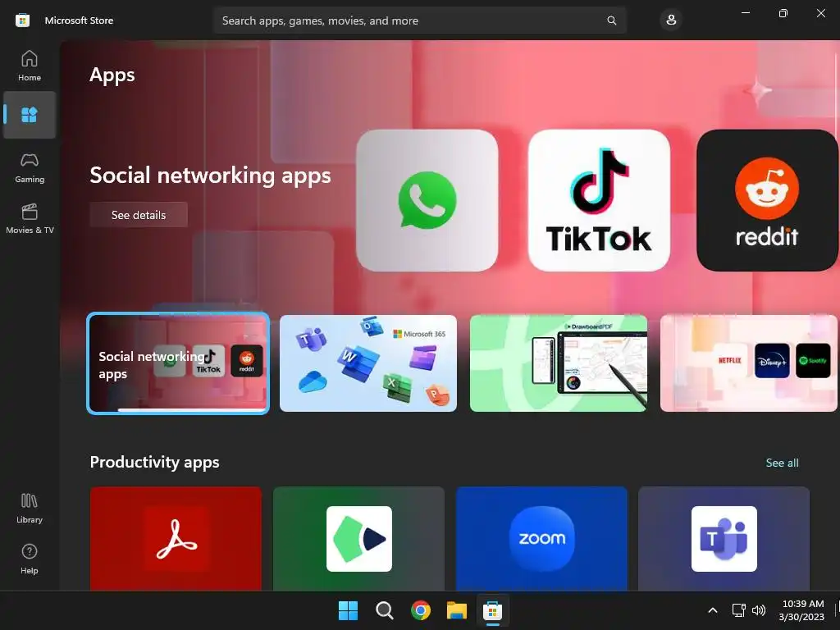
Task: Select the DrawboardPDF carousel card
Action: pyautogui.click(x=558, y=363)
